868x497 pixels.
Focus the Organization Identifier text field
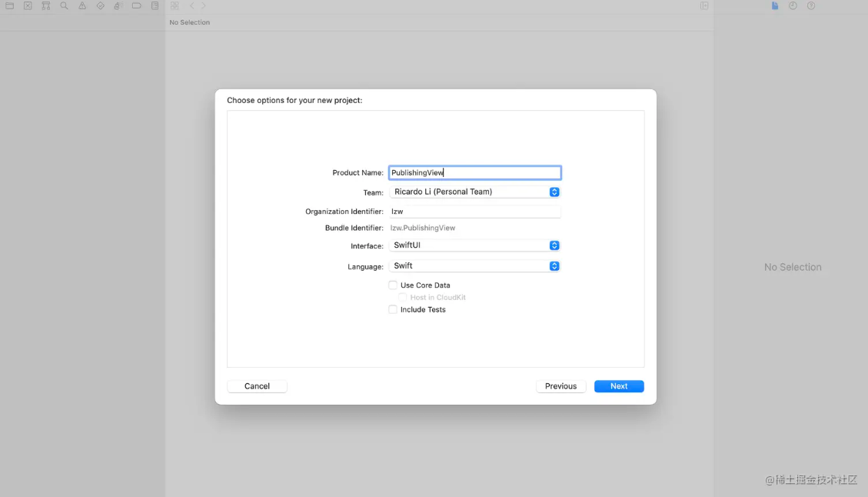point(474,212)
